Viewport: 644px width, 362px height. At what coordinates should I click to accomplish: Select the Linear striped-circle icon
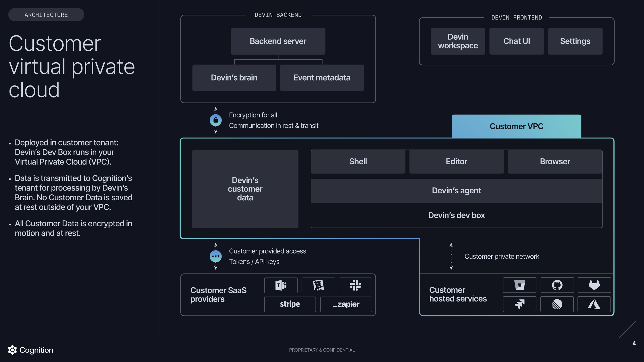[x=557, y=304]
